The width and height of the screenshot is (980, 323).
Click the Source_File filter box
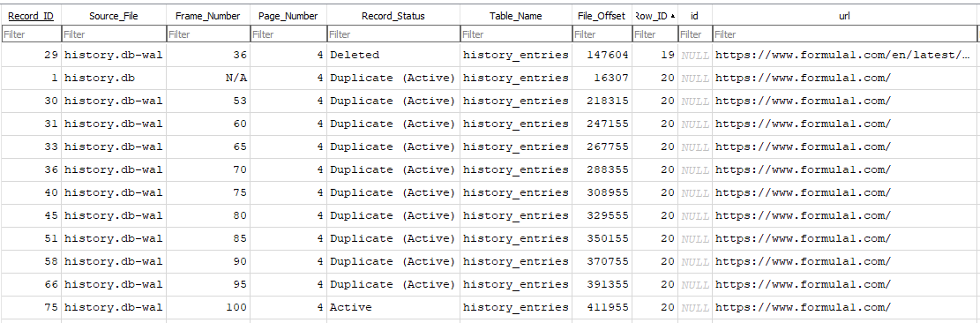tap(114, 34)
